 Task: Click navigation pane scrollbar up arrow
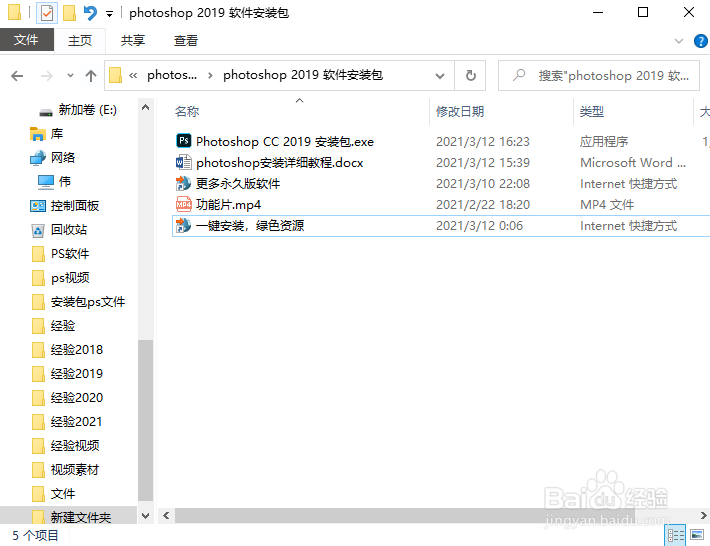pos(145,107)
